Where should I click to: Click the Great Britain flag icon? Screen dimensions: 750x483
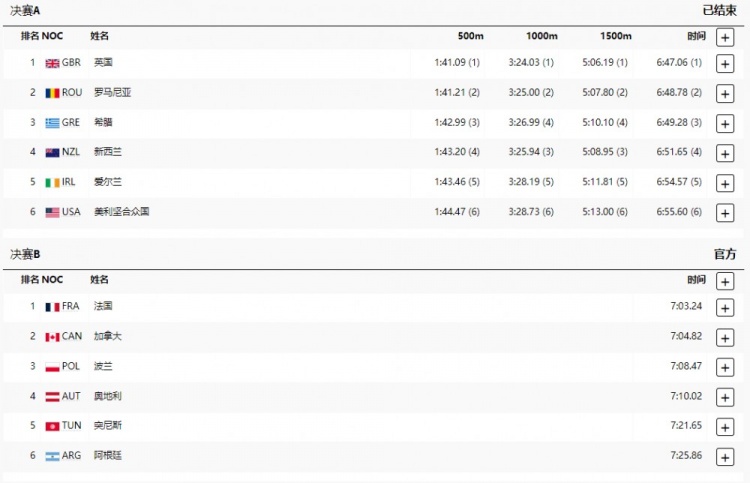52,62
